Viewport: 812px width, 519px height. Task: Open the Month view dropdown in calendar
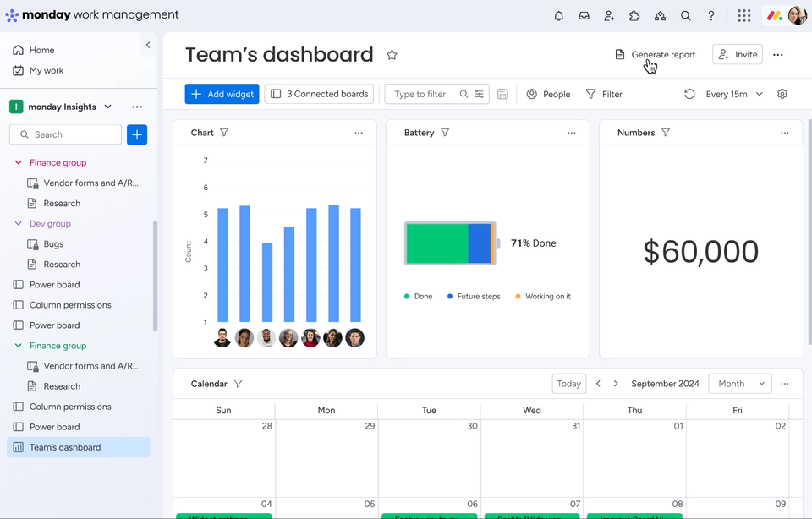click(740, 384)
